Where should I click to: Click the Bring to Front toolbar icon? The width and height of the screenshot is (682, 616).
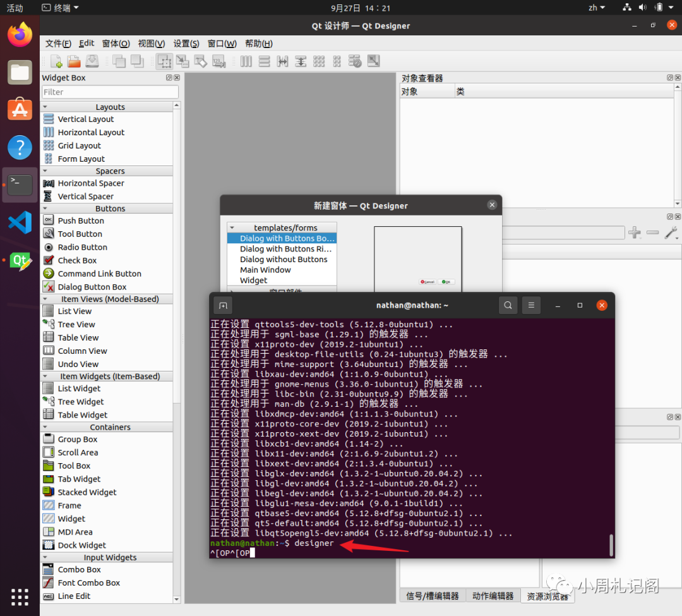pos(119,61)
